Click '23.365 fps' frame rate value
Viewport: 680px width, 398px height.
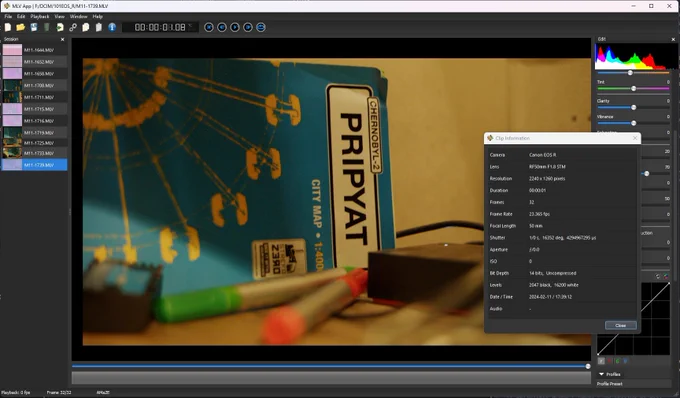coord(540,214)
